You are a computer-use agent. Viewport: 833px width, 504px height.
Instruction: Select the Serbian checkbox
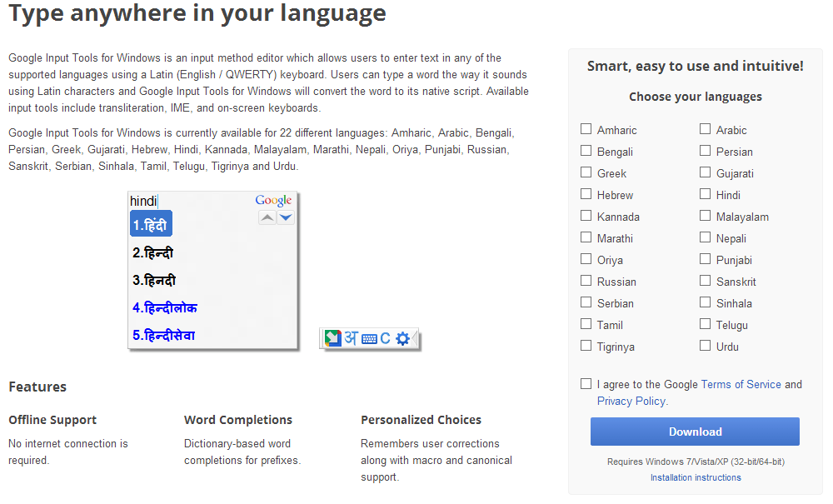tap(586, 302)
